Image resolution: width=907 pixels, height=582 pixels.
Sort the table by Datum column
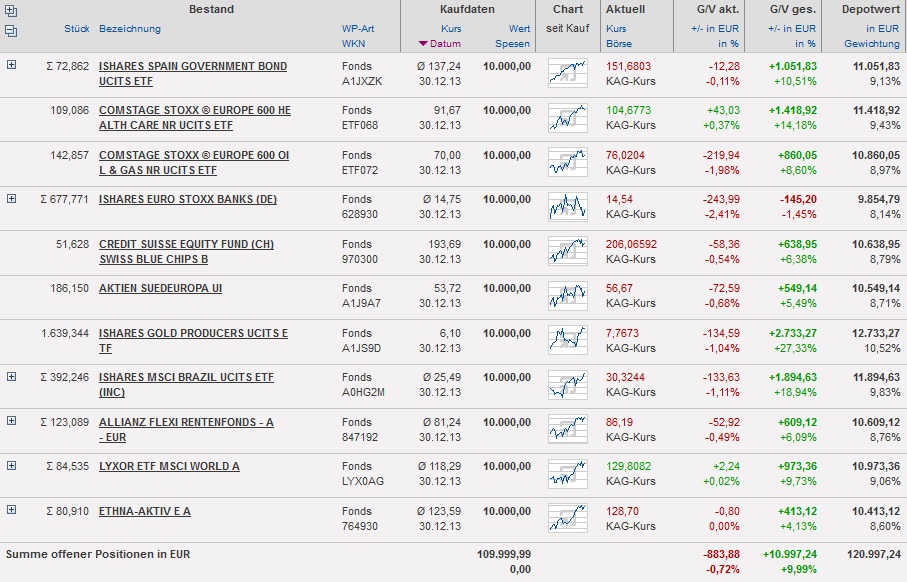tap(445, 44)
